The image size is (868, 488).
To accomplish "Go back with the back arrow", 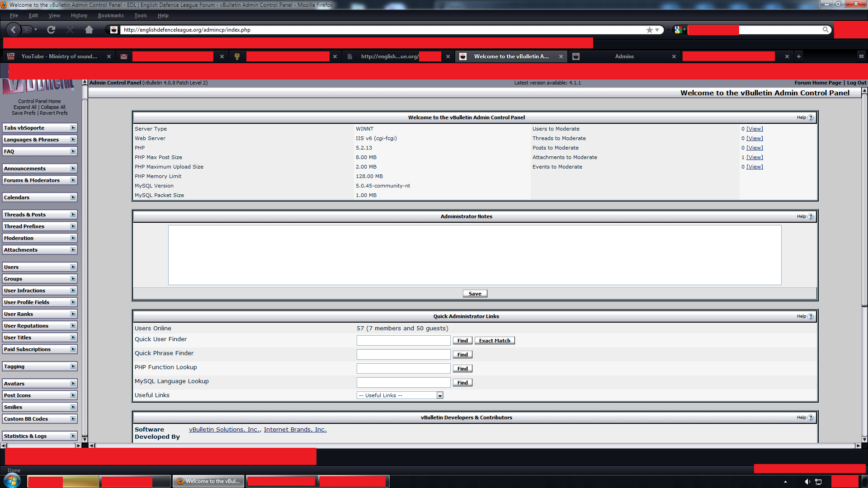I will (x=14, y=30).
